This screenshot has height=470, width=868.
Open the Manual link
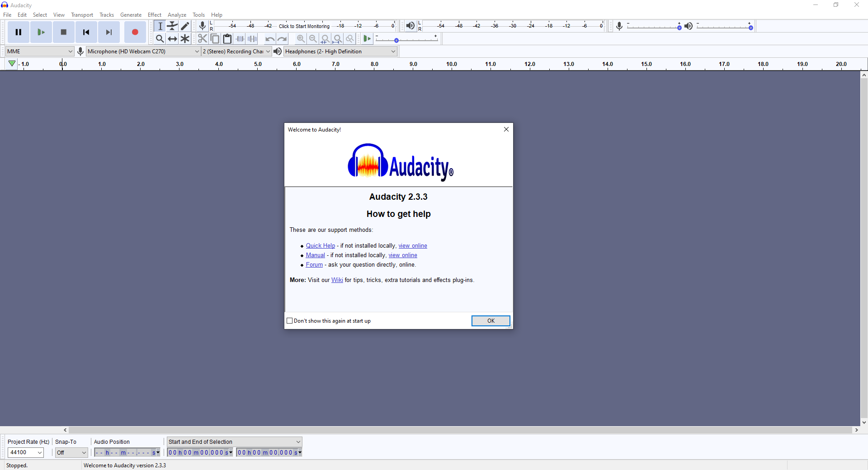click(x=316, y=255)
